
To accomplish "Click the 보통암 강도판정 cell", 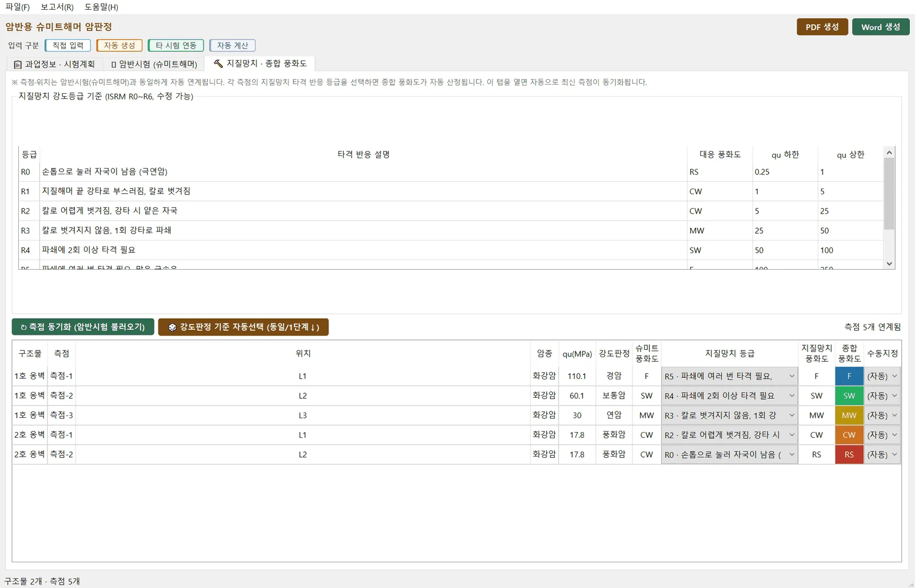I will pos(614,395).
